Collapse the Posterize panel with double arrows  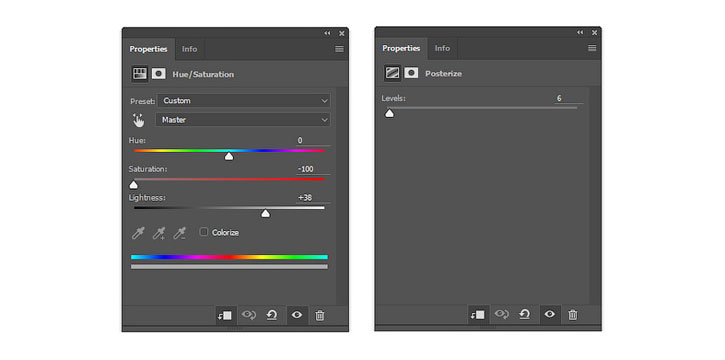coord(580,32)
